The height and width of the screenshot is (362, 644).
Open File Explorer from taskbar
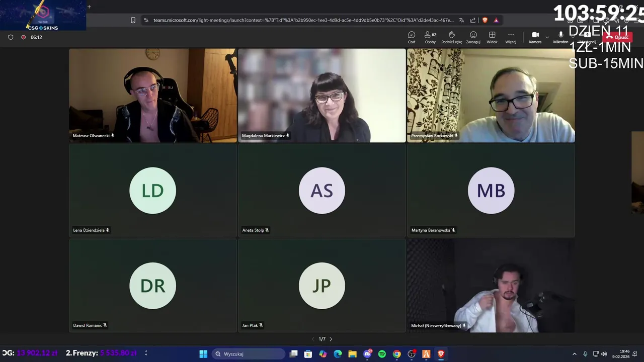click(352, 354)
